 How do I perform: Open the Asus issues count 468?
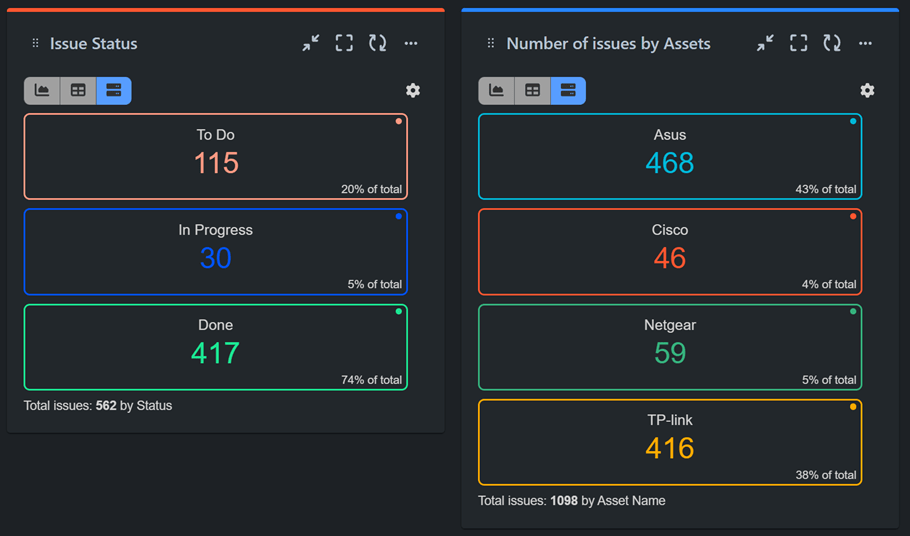coord(669,163)
